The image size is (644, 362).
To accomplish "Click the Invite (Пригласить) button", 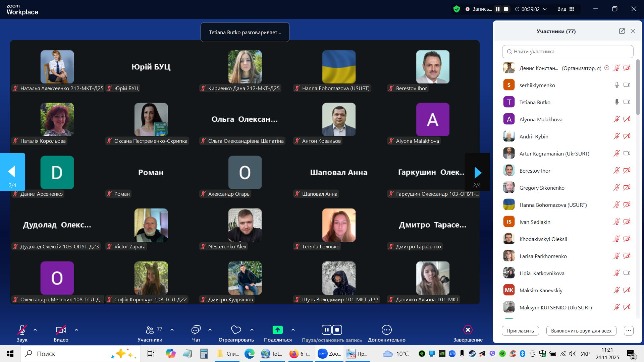I will coord(520,331).
